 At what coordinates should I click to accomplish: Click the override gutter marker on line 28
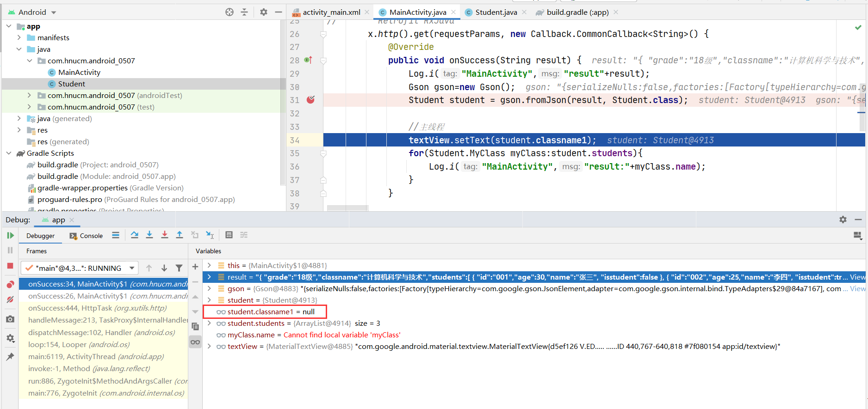tap(309, 60)
